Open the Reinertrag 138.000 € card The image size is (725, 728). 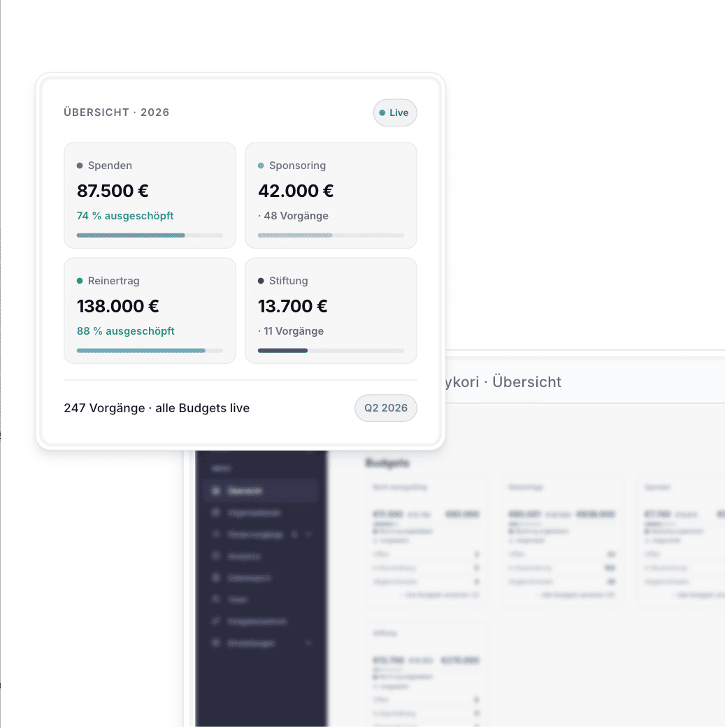click(150, 311)
